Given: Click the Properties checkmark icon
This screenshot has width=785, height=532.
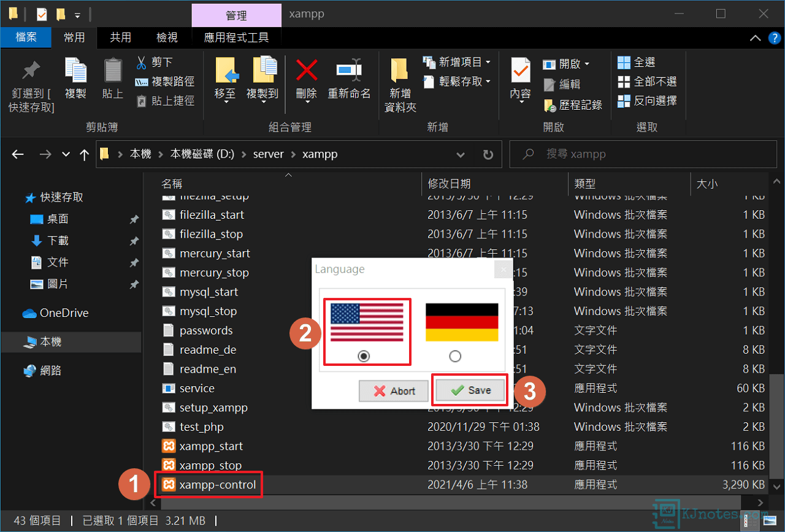Looking at the screenshot, I should [x=521, y=71].
